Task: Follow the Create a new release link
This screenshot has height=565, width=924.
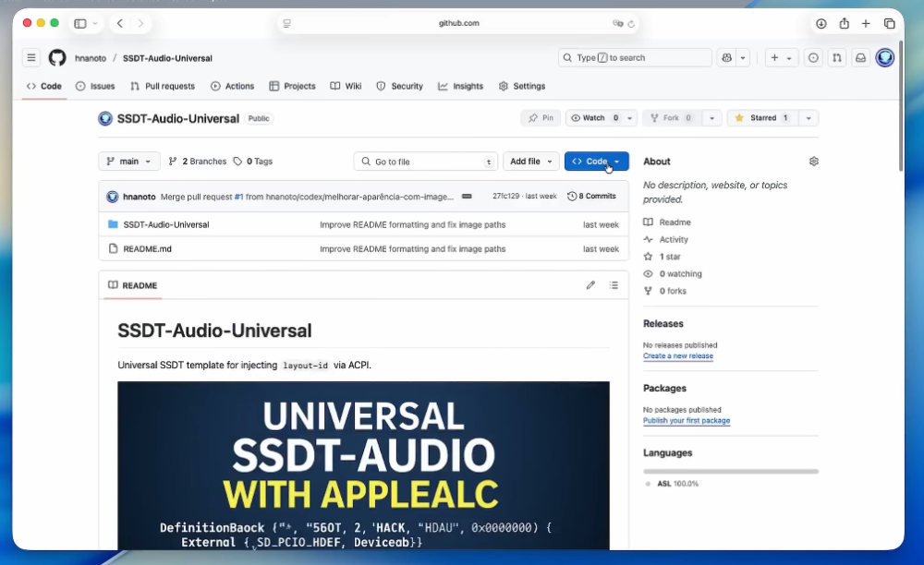Action: tap(677, 356)
